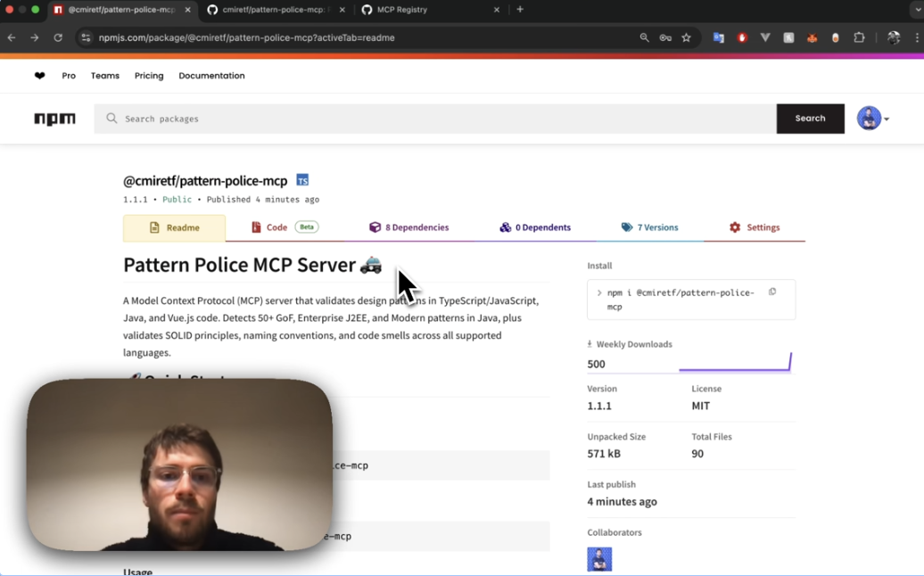This screenshot has height=576, width=924.
Task: Open the 0 Dependents tab
Action: (535, 227)
